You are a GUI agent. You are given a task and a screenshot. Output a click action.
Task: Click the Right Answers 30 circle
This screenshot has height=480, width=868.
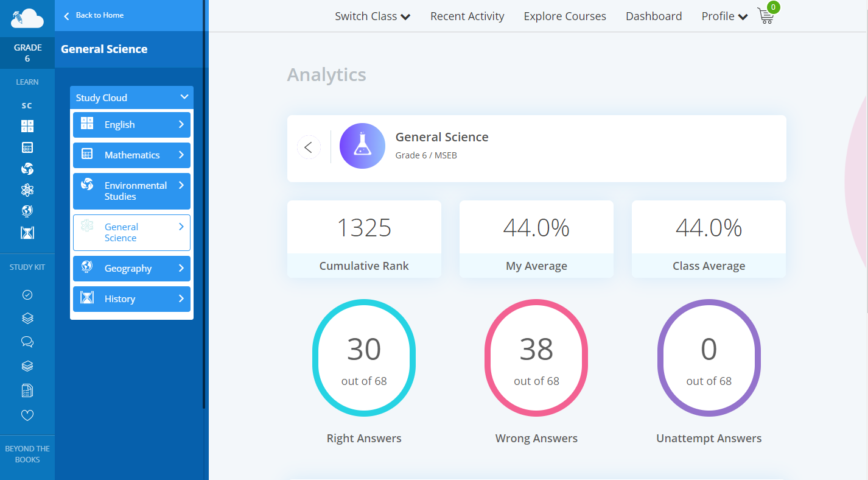[x=364, y=358]
